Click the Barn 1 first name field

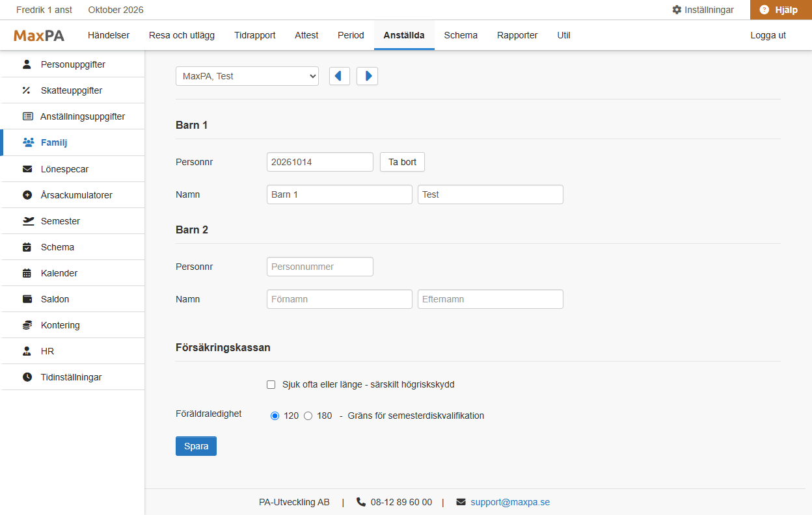340,194
